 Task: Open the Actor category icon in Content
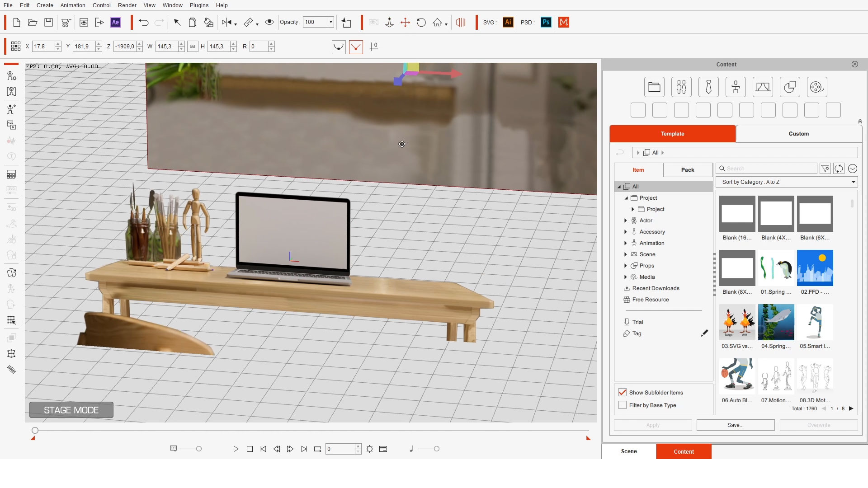pyautogui.click(x=681, y=87)
